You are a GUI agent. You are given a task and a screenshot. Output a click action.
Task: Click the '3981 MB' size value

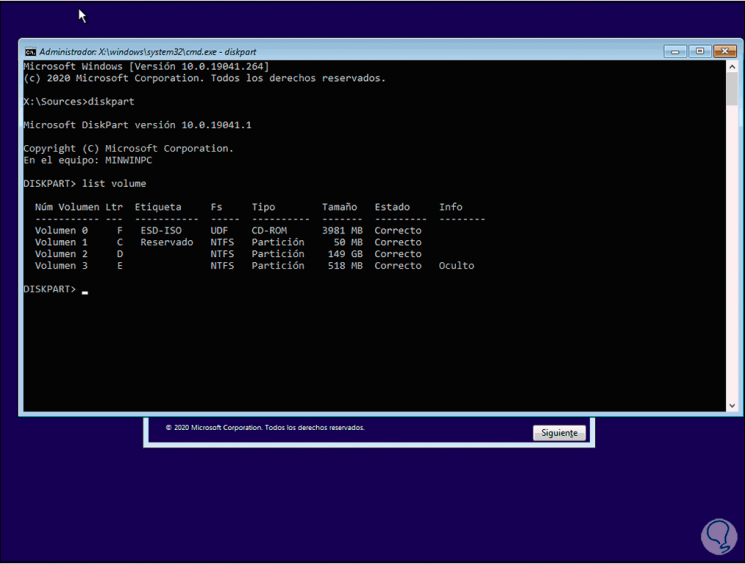(342, 230)
